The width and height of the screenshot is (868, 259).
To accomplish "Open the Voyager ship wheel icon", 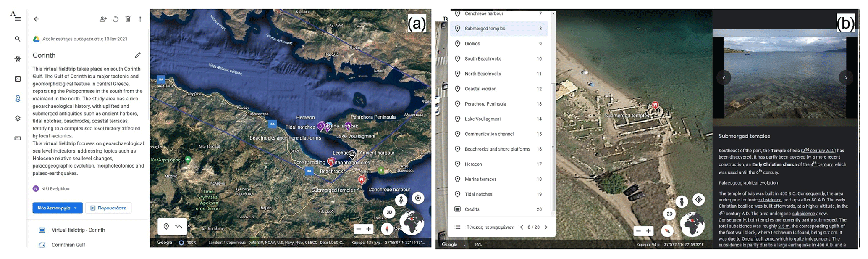I will click(x=18, y=59).
